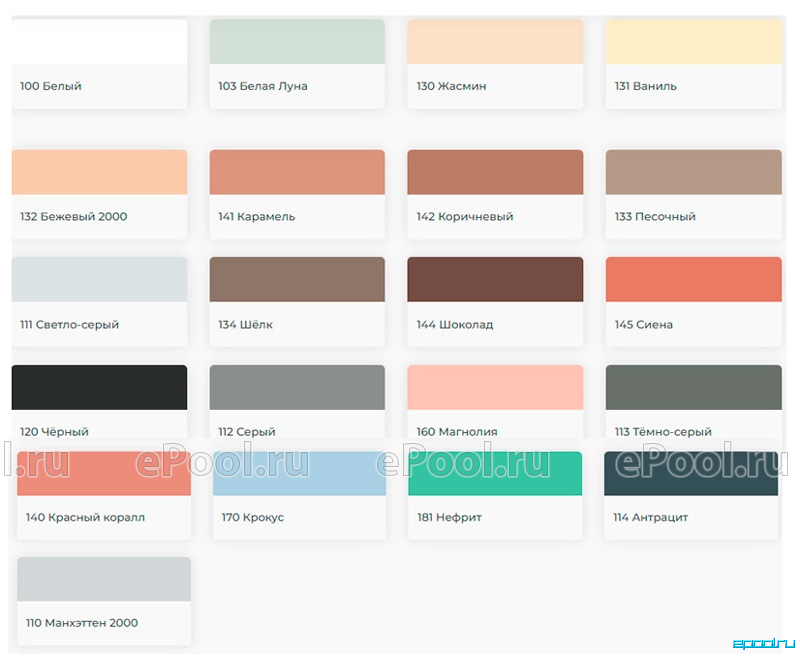Select the "114 Антрацит" label text

651,517
